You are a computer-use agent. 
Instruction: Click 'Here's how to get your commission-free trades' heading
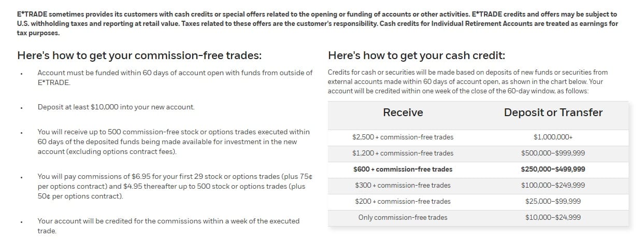[x=139, y=56]
